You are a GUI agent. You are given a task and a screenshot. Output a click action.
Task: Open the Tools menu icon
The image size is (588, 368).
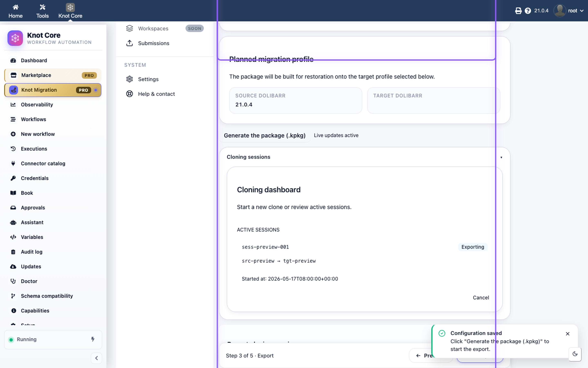42,7
